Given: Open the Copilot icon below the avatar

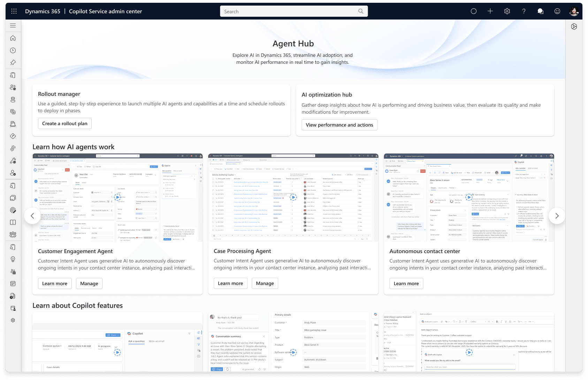Looking at the screenshot, I should 574,26.
